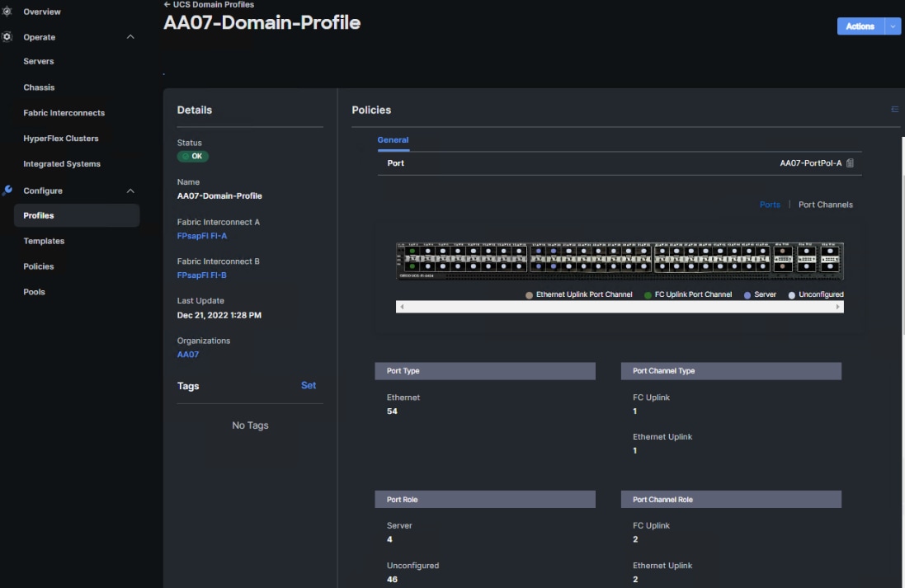905x588 pixels.
Task: Click the Server legend dot
Action: click(747, 295)
